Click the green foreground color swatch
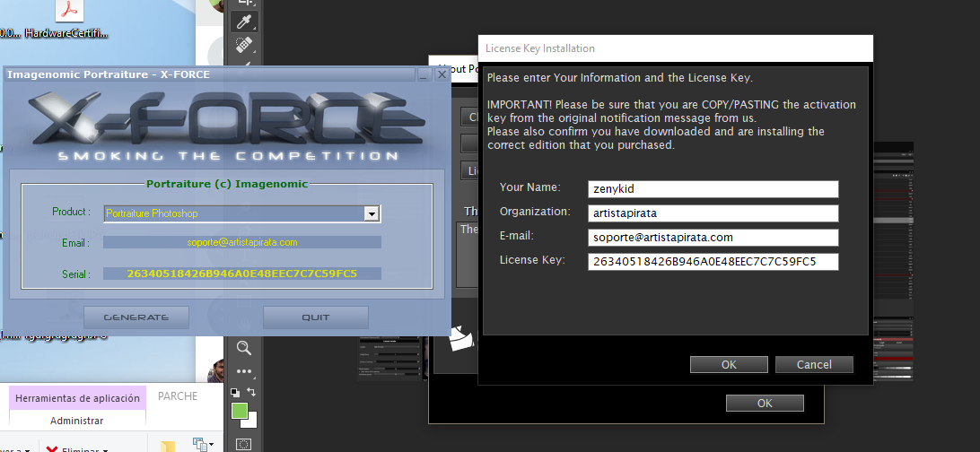Image resolution: width=980 pixels, height=452 pixels. pos(239,411)
